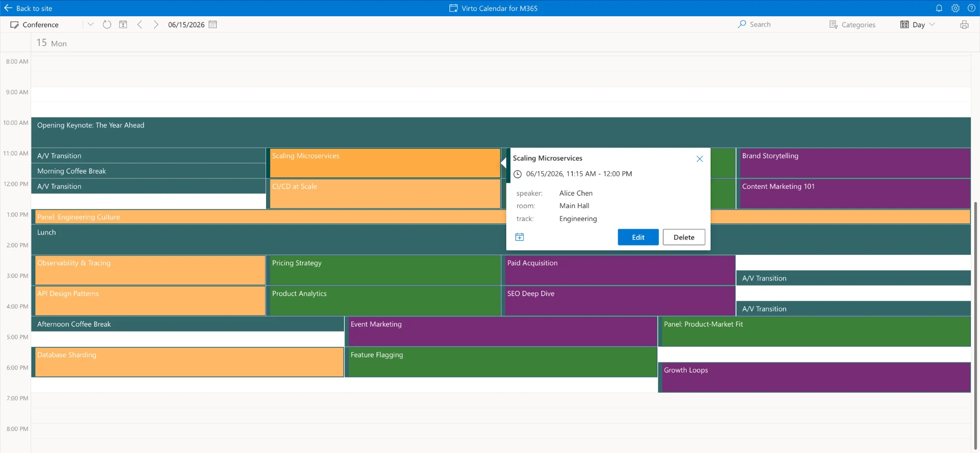Open the settings gear
Screen dimensions: 980x453
coord(955,8)
